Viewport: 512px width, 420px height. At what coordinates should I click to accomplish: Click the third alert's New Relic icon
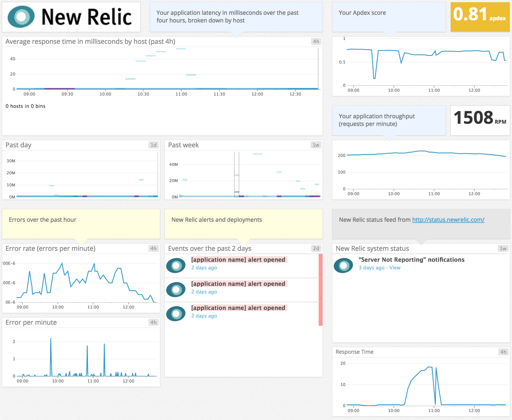pyautogui.click(x=176, y=313)
